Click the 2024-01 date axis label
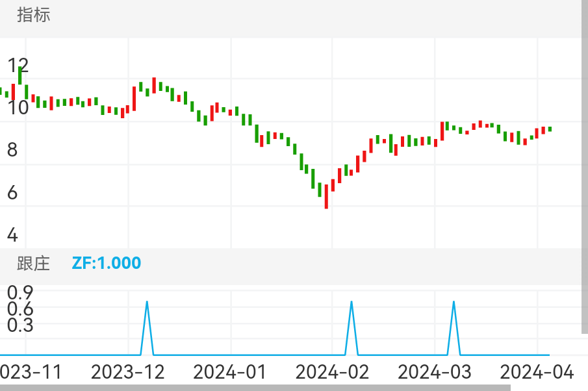The height and width of the screenshot is (391, 588). click(230, 372)
